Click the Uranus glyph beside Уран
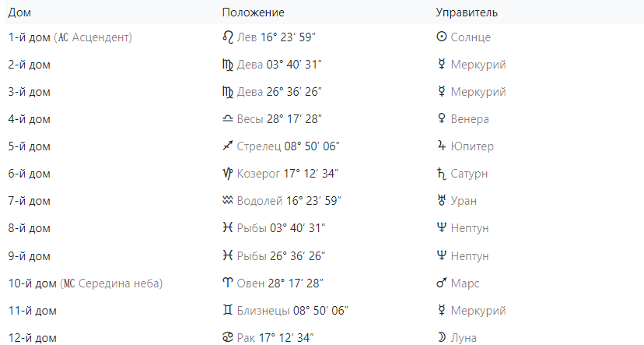644x345 pixels. [441, 201]
